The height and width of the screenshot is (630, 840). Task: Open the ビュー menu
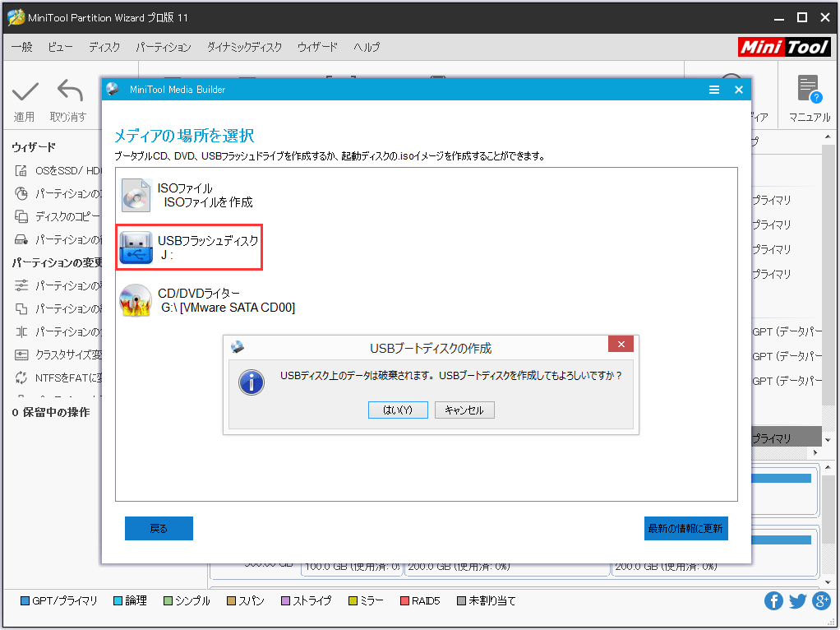[x=60, y=47]
